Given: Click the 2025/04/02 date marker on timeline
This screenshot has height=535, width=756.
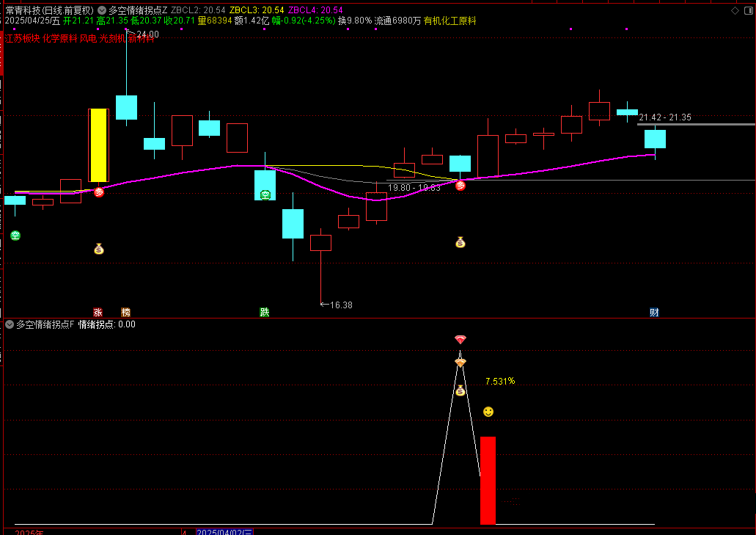Looking at the screenshot, I should click(224, 531).
